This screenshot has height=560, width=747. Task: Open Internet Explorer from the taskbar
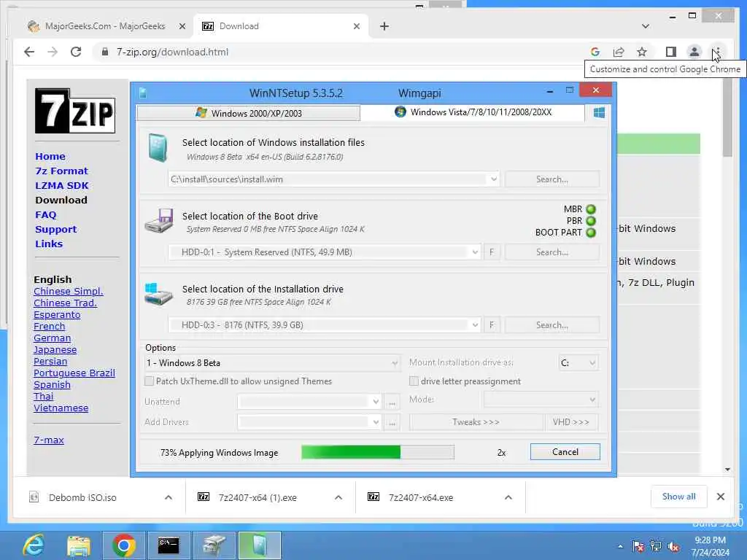[x=34, y=545]
